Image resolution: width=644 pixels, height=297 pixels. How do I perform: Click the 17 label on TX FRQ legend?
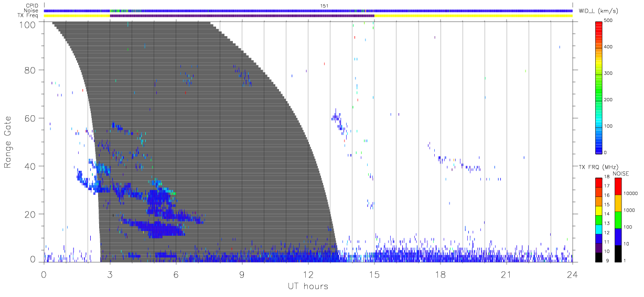point(607,186)
